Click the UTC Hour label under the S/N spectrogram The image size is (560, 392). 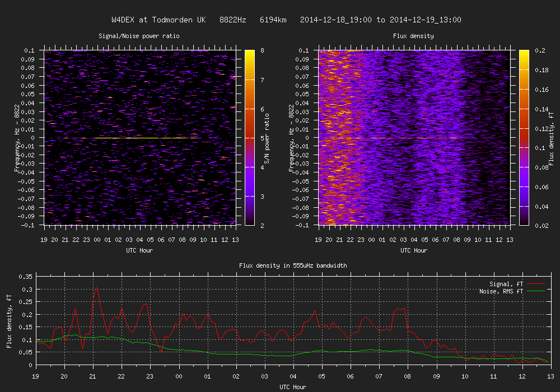point(139,250)
